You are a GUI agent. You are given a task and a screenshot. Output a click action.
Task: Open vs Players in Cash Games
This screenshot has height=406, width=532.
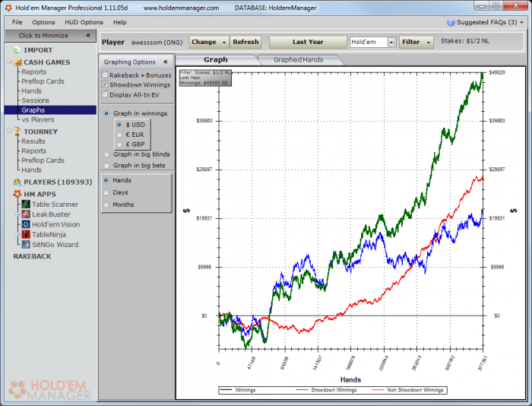tap(38, 120)
